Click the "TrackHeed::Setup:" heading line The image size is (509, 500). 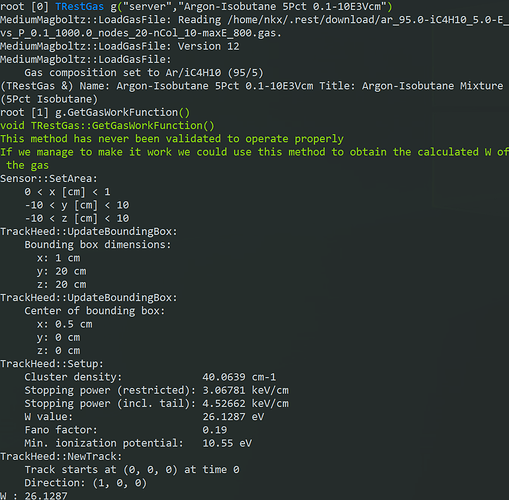52,364
